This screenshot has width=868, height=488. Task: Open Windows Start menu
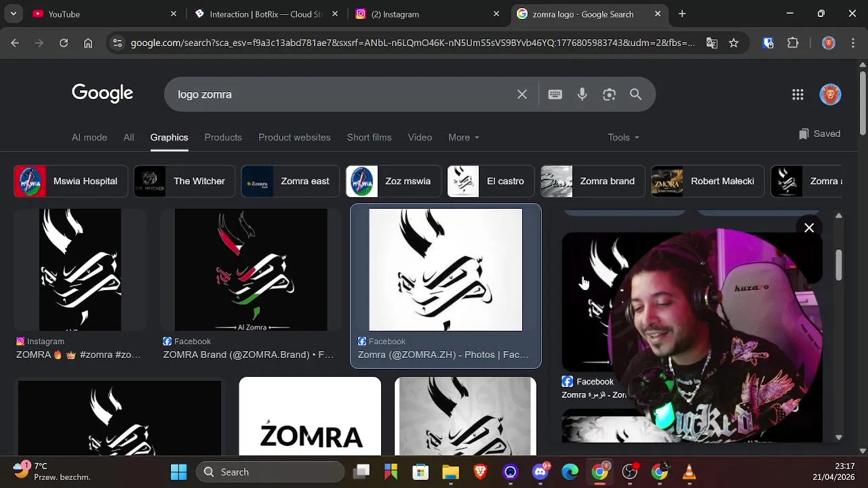coord(178,472)
